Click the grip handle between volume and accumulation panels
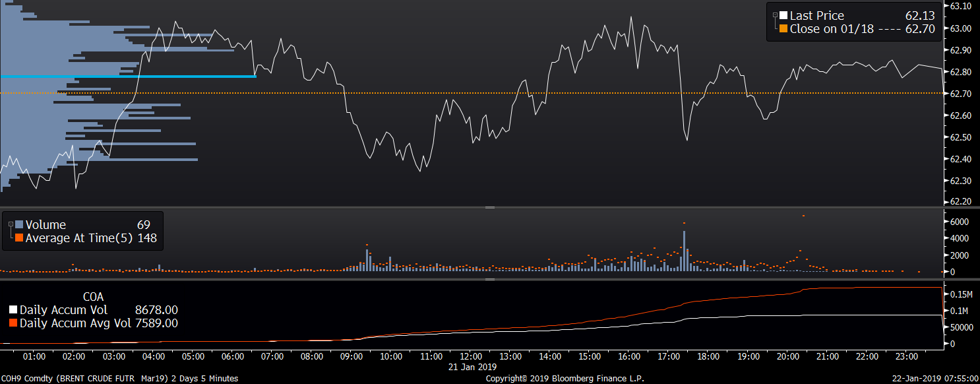 point(489,279)
